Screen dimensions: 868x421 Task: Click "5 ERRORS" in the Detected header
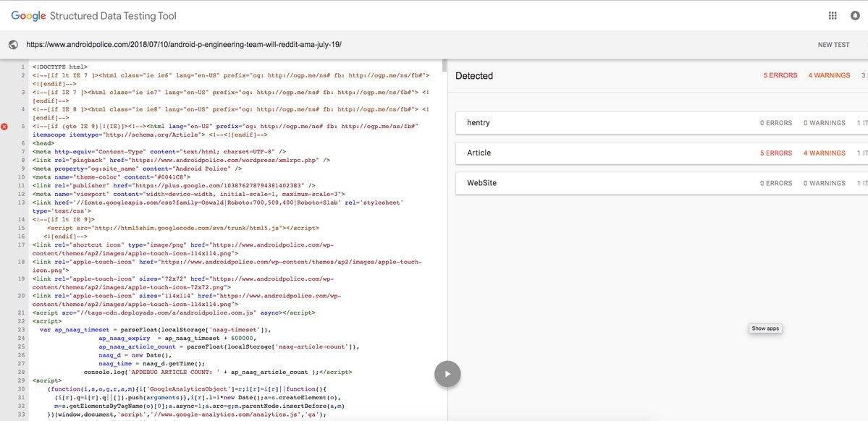[x=780, y=76]
